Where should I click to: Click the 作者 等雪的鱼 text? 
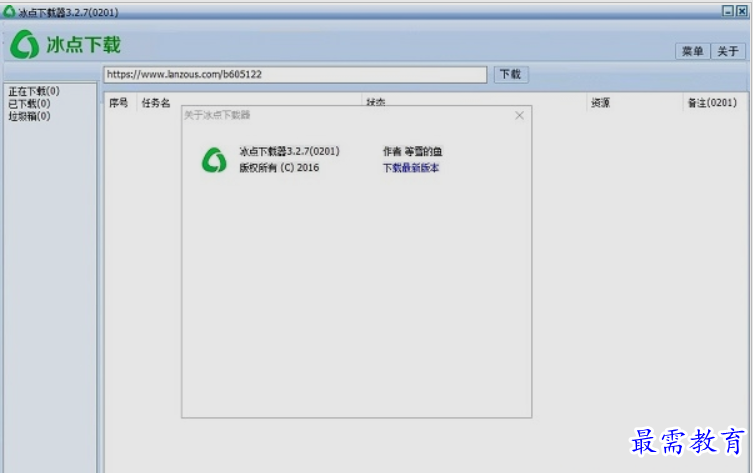(413, 151)
